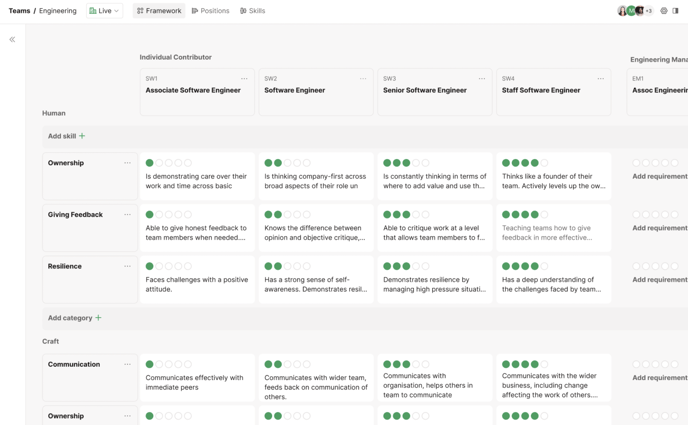Click the plus icon next to Add skill

(x=82, y=136)
